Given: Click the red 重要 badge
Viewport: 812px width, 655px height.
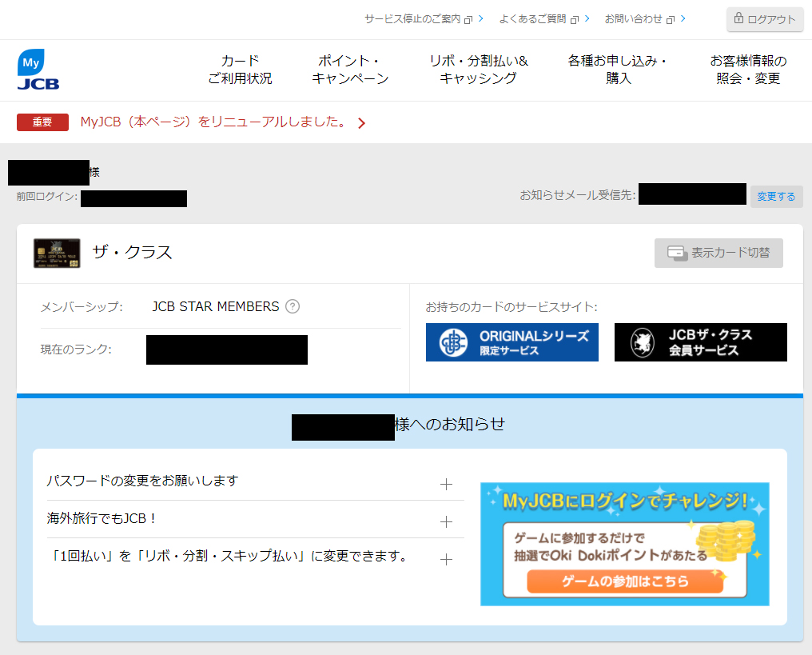Looking at the screenshot, I should pos(42,122).
